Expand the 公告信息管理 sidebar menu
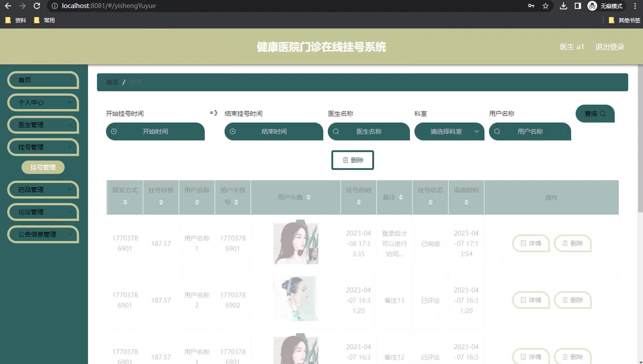This screenshot has height=364, width=643. pyautogui.click(x=43, y=234)
